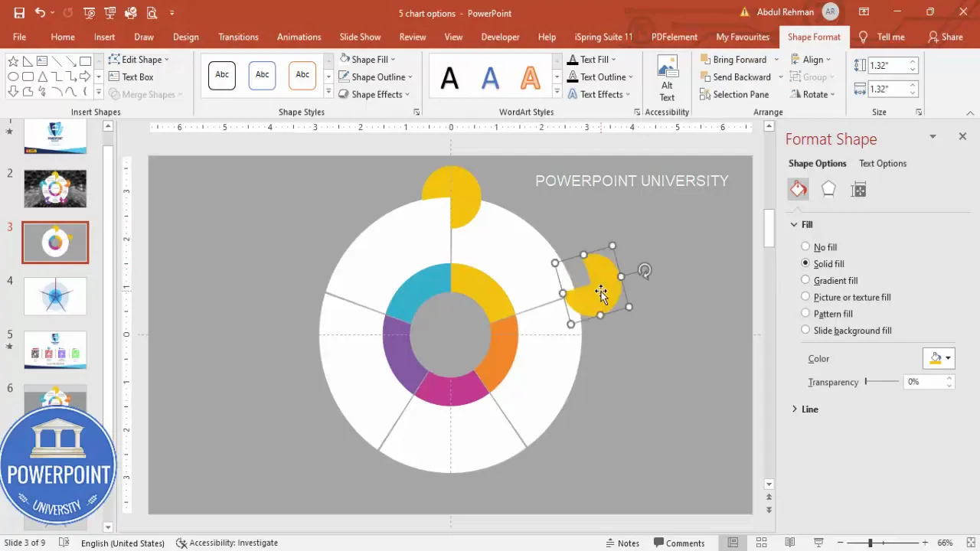
Task: Select Picture or texture fill
Action: click(845, 297)
